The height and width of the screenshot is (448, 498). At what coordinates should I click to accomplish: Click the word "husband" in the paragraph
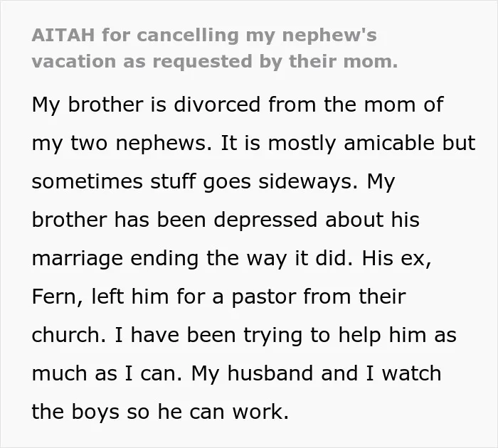click(x=270, y=373)
